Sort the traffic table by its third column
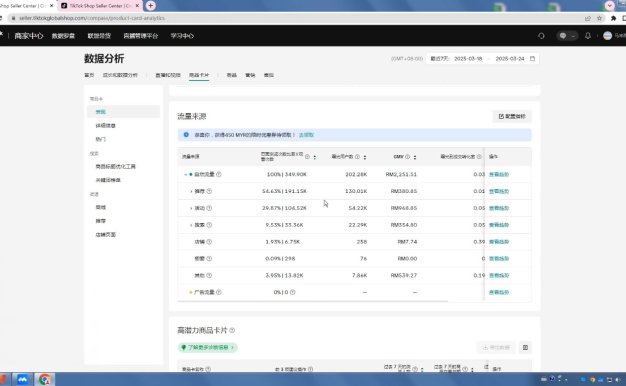This screenshot has width=626, height=386. pos(365,157)
